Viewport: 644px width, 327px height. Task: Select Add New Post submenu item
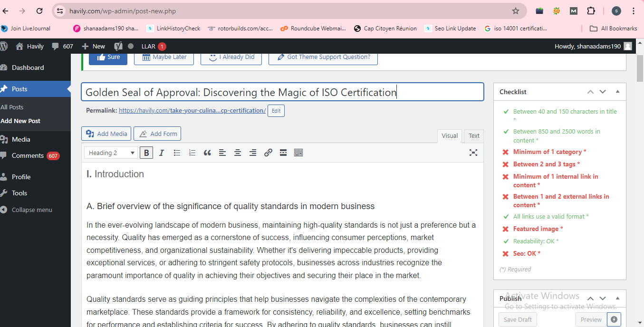pos(21,121)
